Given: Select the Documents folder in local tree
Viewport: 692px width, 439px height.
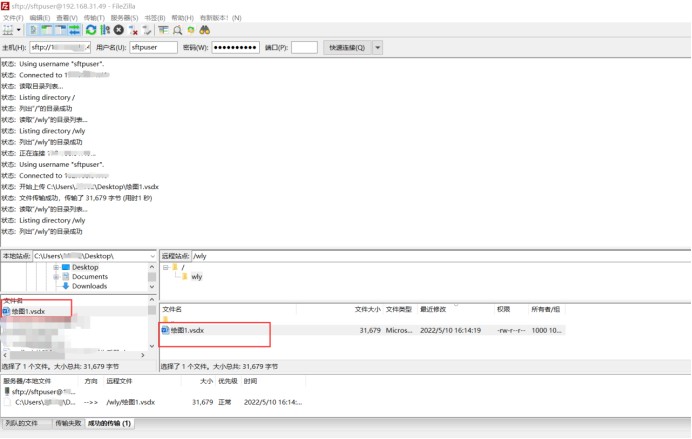Looking at the screenshot, I should [x=90, y=277].
